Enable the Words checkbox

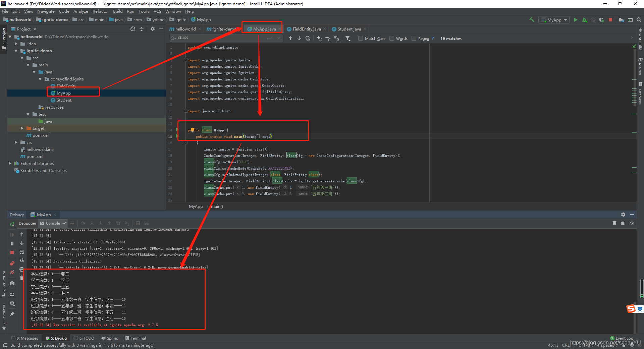392,38
